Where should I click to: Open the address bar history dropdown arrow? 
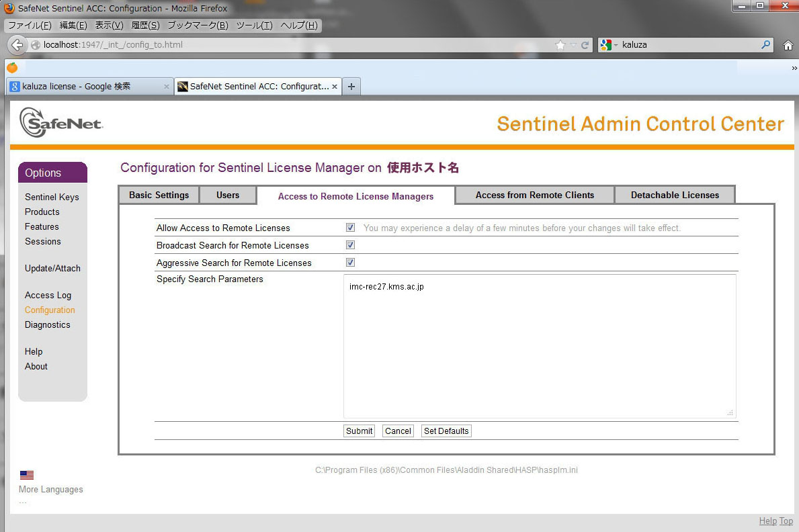click(x=573, y=46)
